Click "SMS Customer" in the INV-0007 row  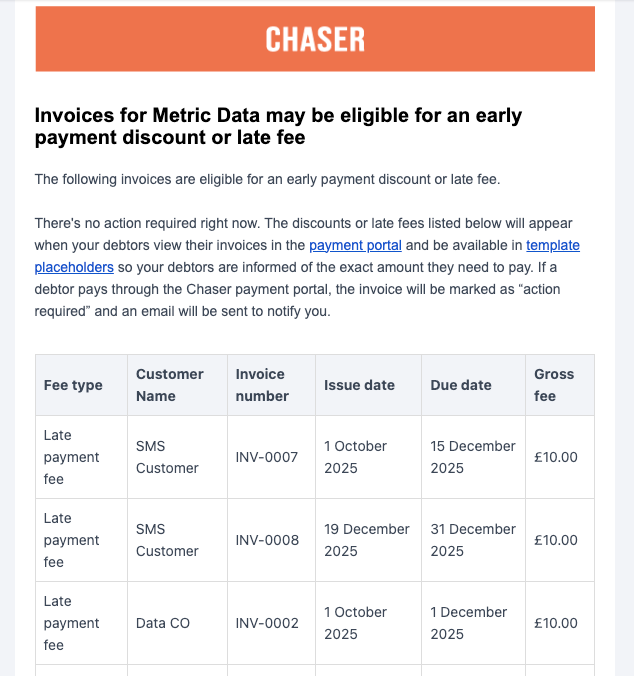167,457
